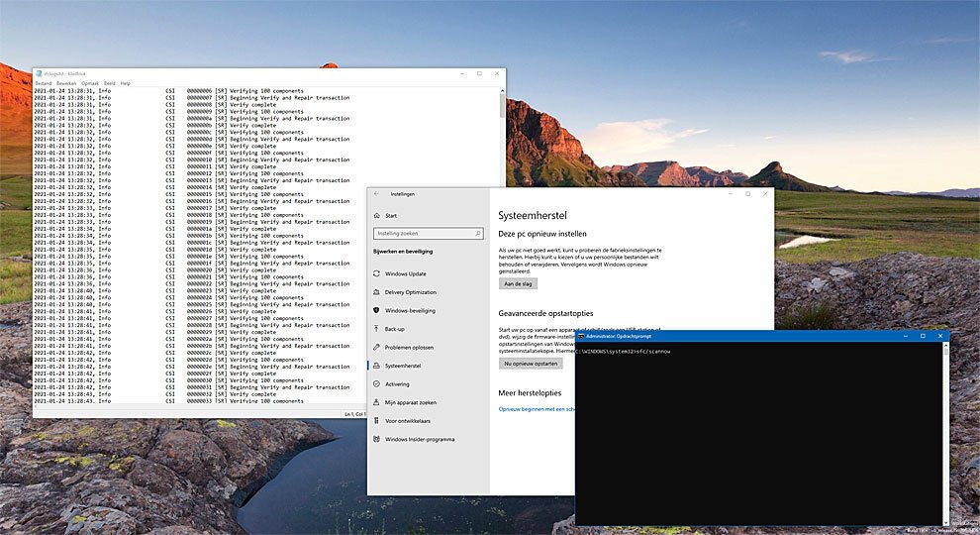The width and height of the screenshot is (980, 535).
Task: Go back with the Instellingen back arrow
Action: pos(376,194)
